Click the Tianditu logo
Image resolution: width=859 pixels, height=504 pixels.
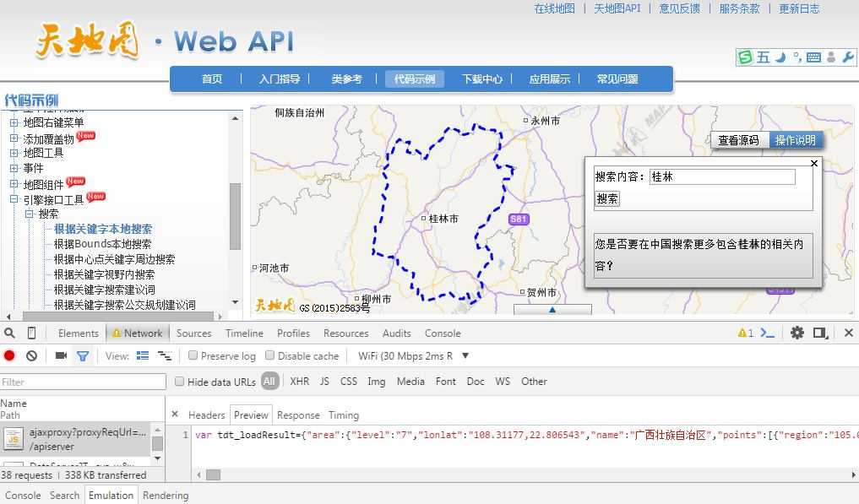(88, 40)
